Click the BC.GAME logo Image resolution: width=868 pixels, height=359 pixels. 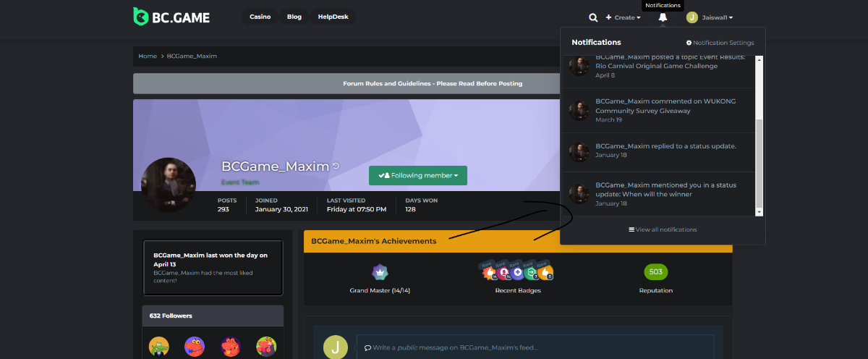[171, 16]
